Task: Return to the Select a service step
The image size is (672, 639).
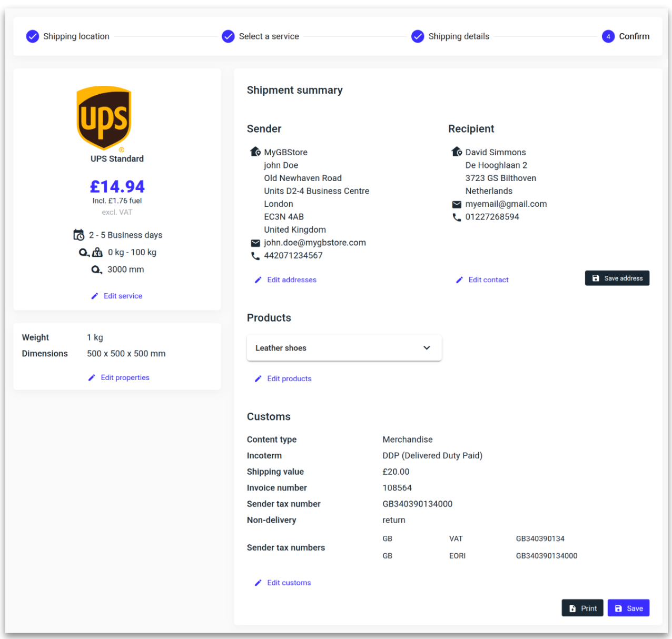Action: (x=261, y=36)
